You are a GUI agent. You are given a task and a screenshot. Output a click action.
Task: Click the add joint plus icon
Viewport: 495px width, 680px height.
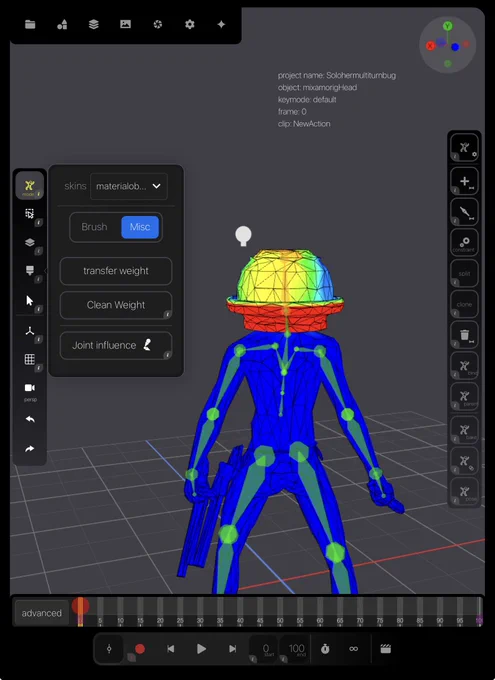[465, 181]
